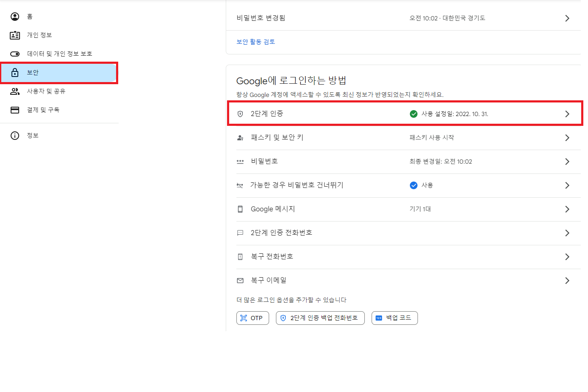Click the QR icon in the OTP button
The height and width of the screenshot is (392, 588).
point(244,318)
